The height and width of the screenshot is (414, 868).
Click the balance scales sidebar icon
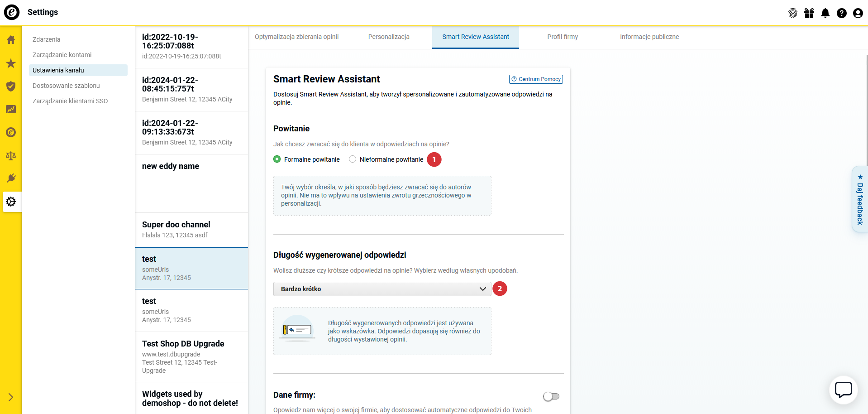[11, 156]
